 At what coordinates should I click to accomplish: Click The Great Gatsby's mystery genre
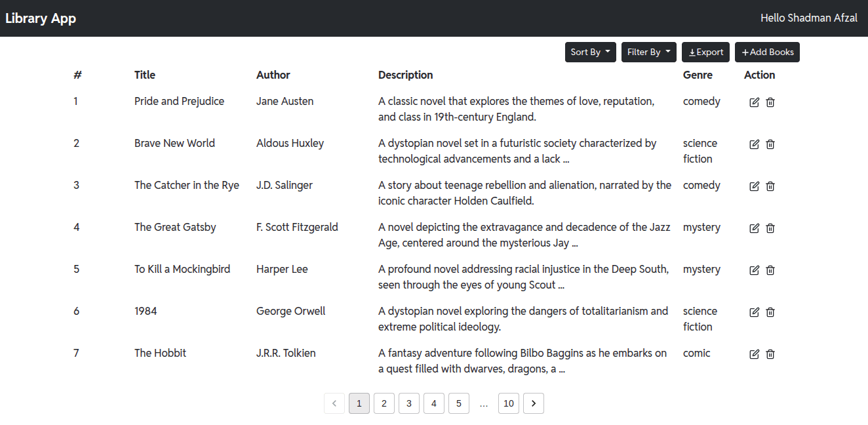pyautogui.click(x=701, y=227)
